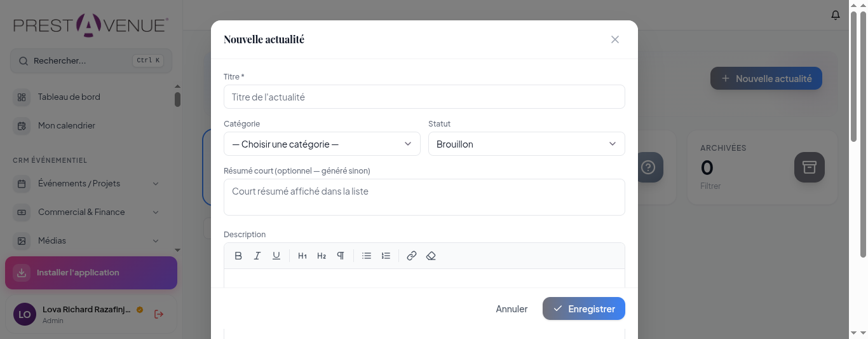Click the archive box icon in Archivées card
The height and width of the screenshot is (339, 868).
(810, 167)
